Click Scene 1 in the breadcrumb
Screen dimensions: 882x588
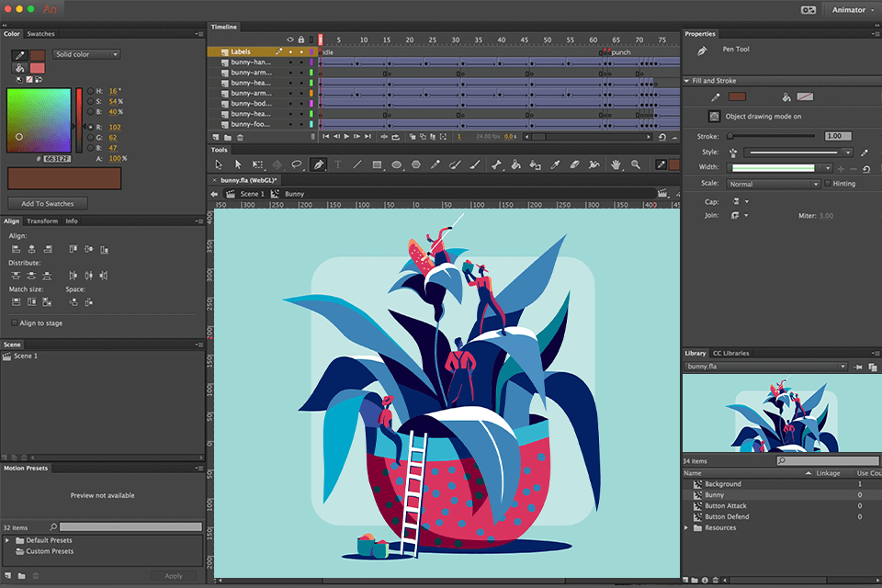pyautogui.click(x=252, y=194)
